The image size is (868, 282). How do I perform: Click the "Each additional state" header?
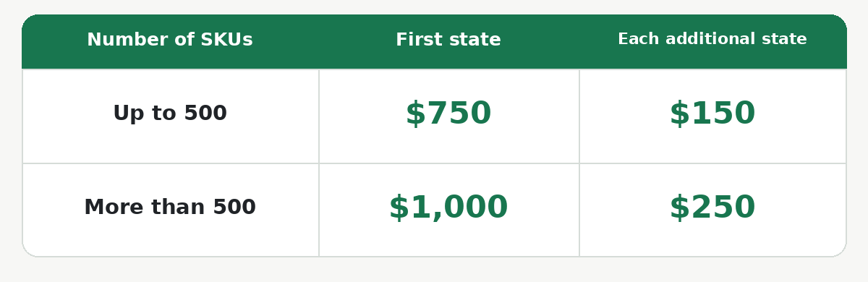[712, 39]
